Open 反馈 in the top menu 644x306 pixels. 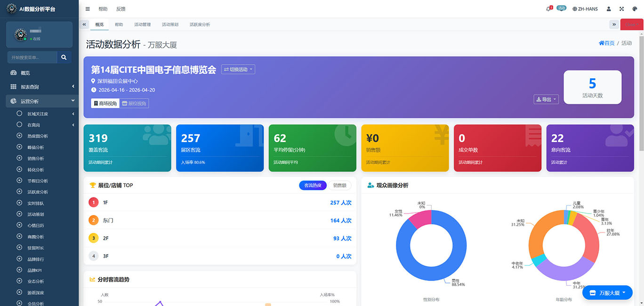pos(121,9)
